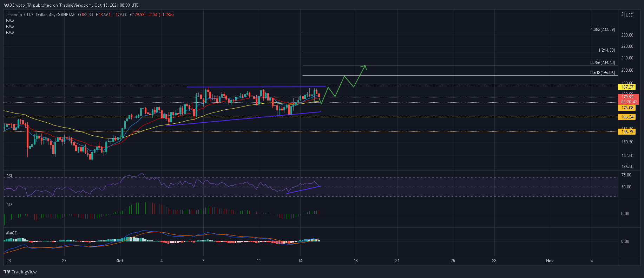The image size is (644, 278).
Task: Click the 176.08 yellow price label
Action: click(627, 108)
